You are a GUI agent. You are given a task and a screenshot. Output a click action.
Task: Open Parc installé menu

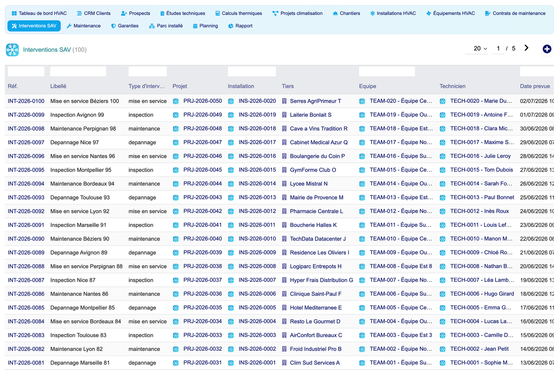166,26
